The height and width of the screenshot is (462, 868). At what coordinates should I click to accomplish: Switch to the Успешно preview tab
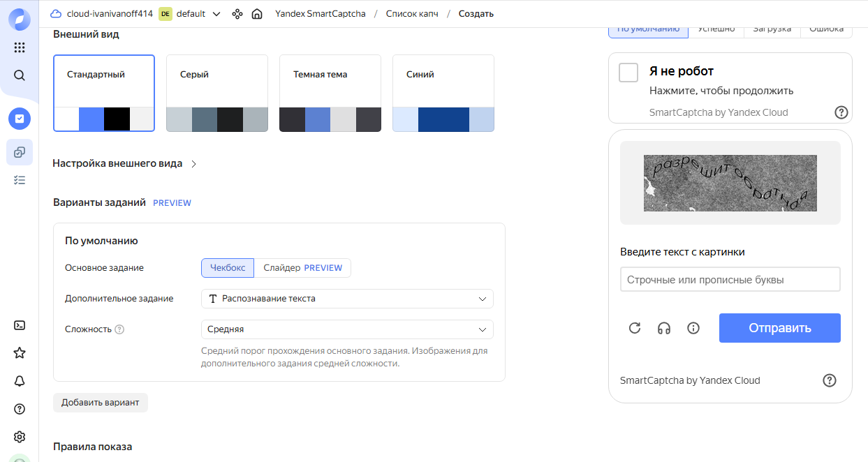point(716,29)
